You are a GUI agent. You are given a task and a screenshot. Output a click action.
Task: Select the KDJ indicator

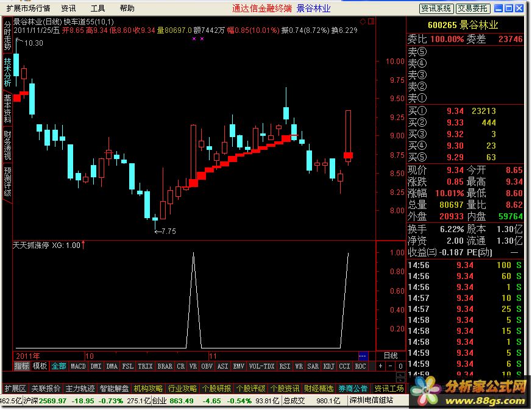coord(329,366)
